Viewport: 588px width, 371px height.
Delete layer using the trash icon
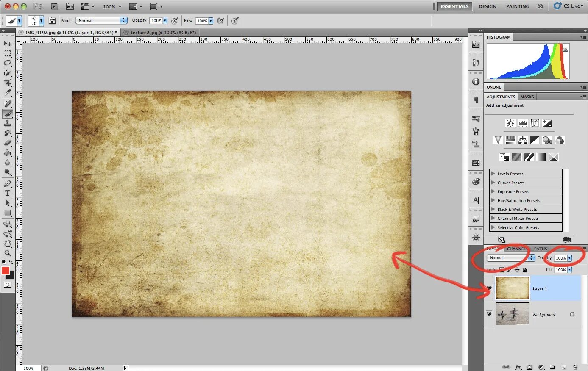[575, 367]
